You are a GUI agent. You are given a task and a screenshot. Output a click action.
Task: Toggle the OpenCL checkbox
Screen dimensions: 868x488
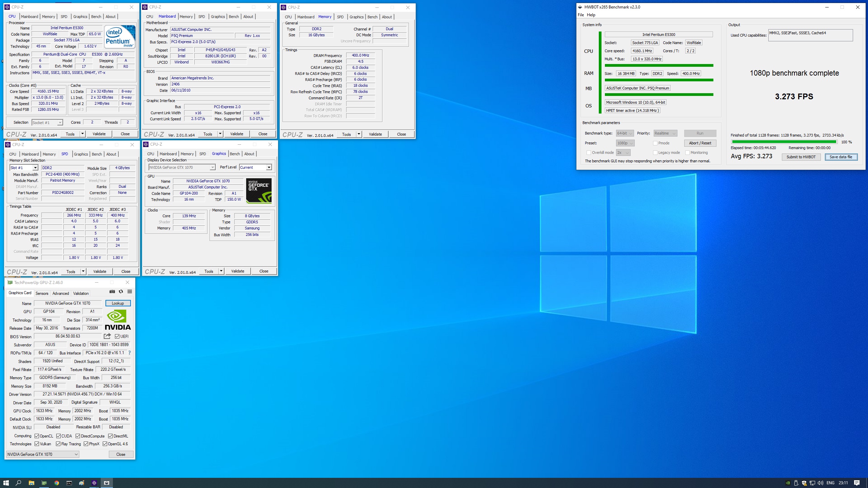37,436
